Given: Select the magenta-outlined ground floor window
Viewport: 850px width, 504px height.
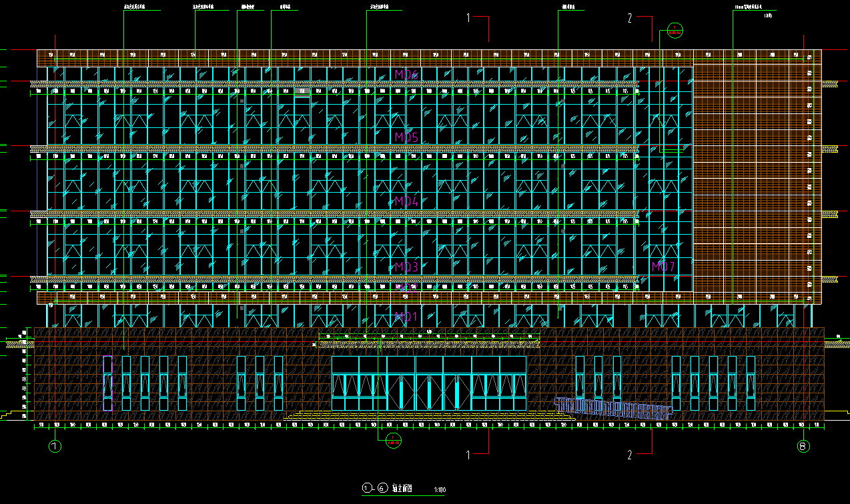Looking at the screenshot, I should pos(107,383).
